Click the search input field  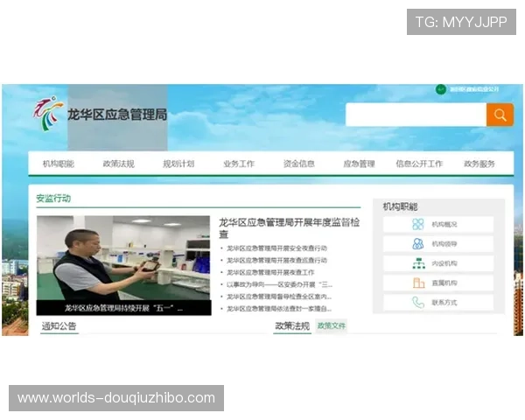416,115
